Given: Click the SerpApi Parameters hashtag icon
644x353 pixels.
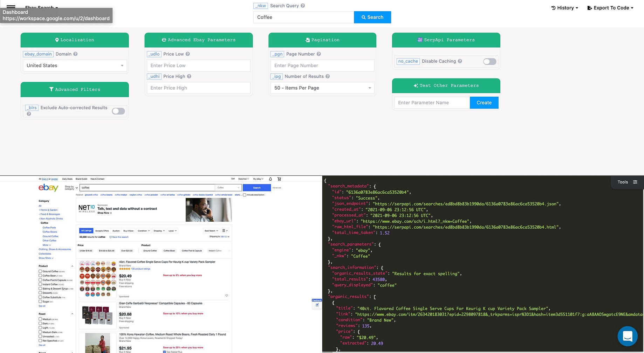Looking at the screenshot, I should coord(420,40).
